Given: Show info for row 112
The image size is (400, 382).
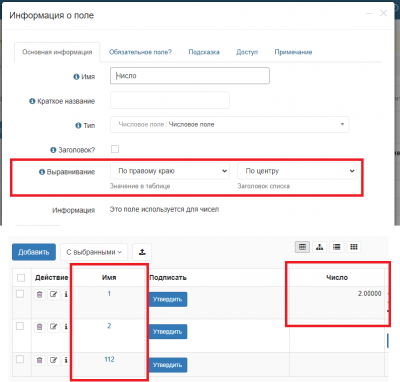Looking at the screenshot, I should point(66,360).
